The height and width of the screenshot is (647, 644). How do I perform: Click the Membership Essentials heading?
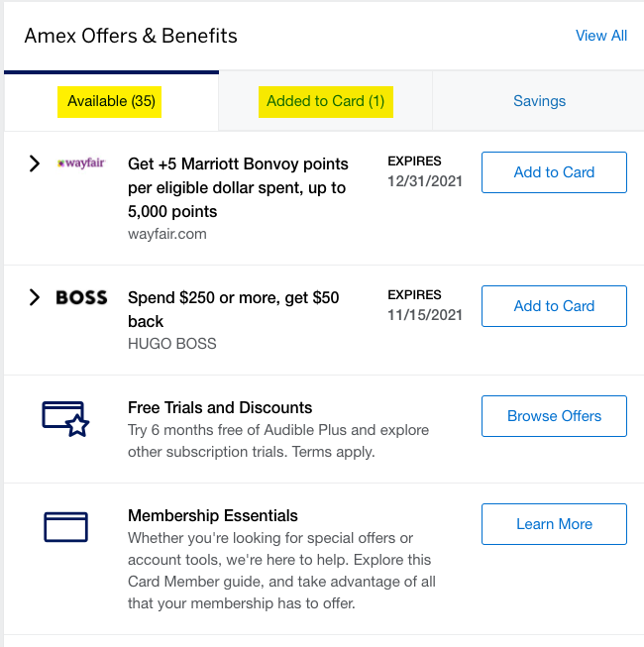click(x=213, y=516)
